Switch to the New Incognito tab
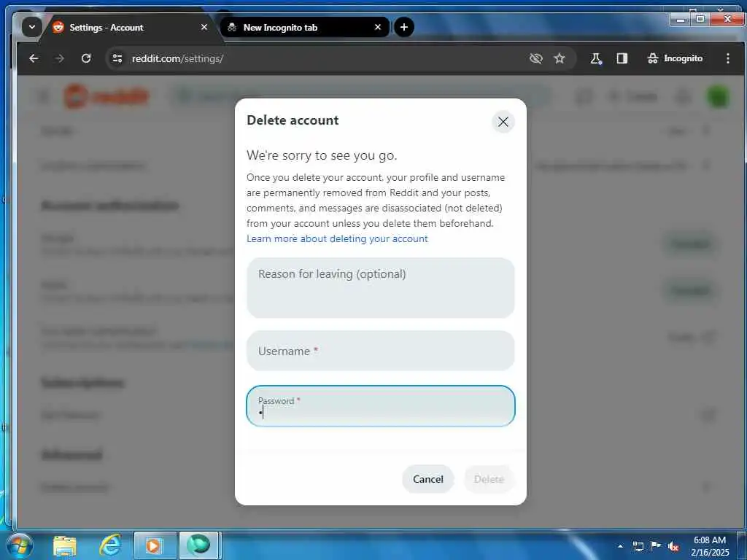 coord(305,28)
